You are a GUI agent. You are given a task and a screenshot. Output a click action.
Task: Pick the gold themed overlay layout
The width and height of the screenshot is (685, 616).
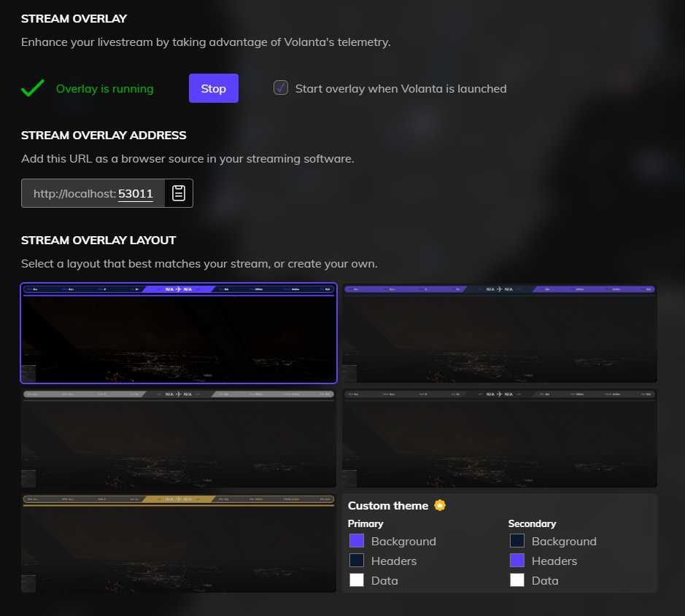click(x=179, y=543)
